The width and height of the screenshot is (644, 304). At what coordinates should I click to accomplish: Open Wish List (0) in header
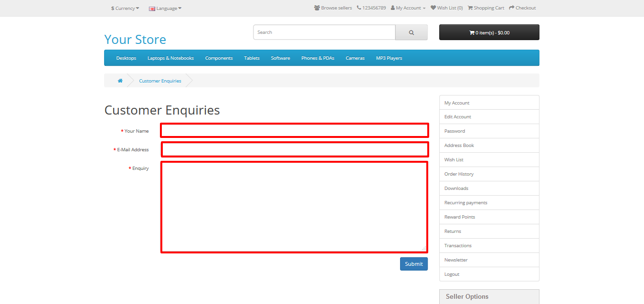446,8
